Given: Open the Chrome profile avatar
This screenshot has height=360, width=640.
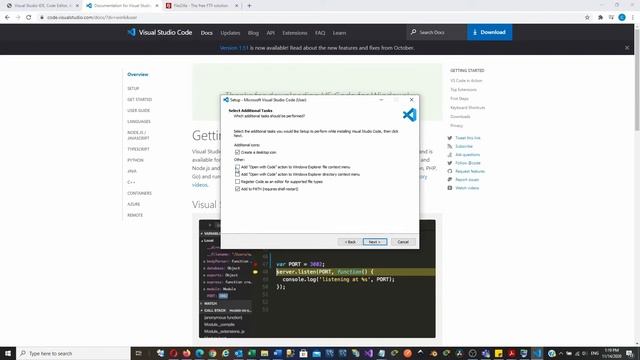Looking at the screenshot, I should point(622,18).
